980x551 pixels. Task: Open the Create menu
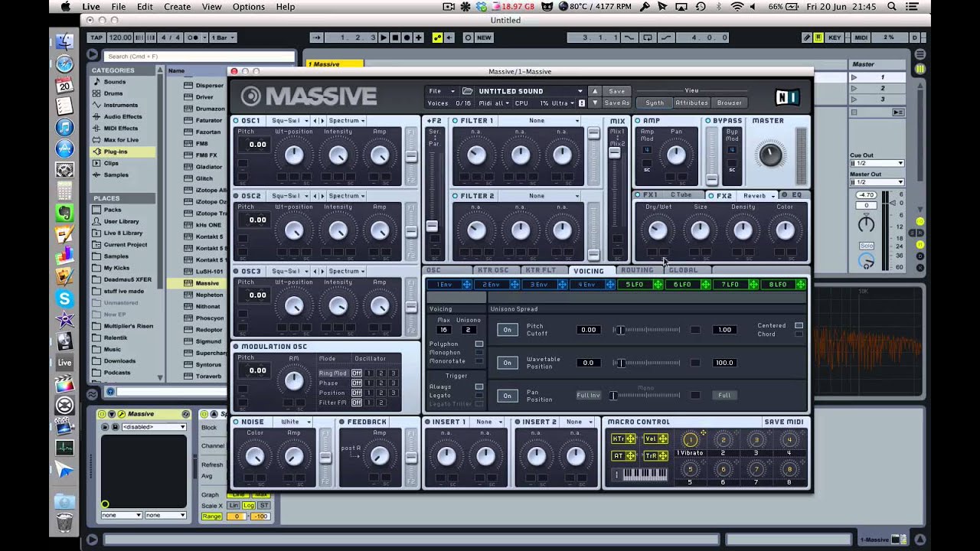(x=177, y=6)
